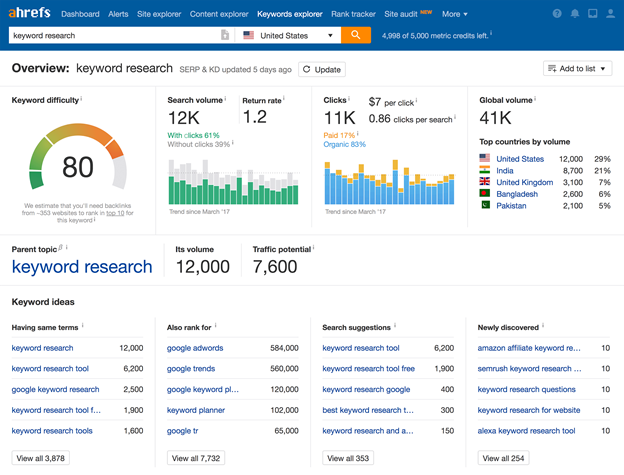Click the monitor icon in top bar
Viewport: 624px width, 475px height.
pos(592,14)
